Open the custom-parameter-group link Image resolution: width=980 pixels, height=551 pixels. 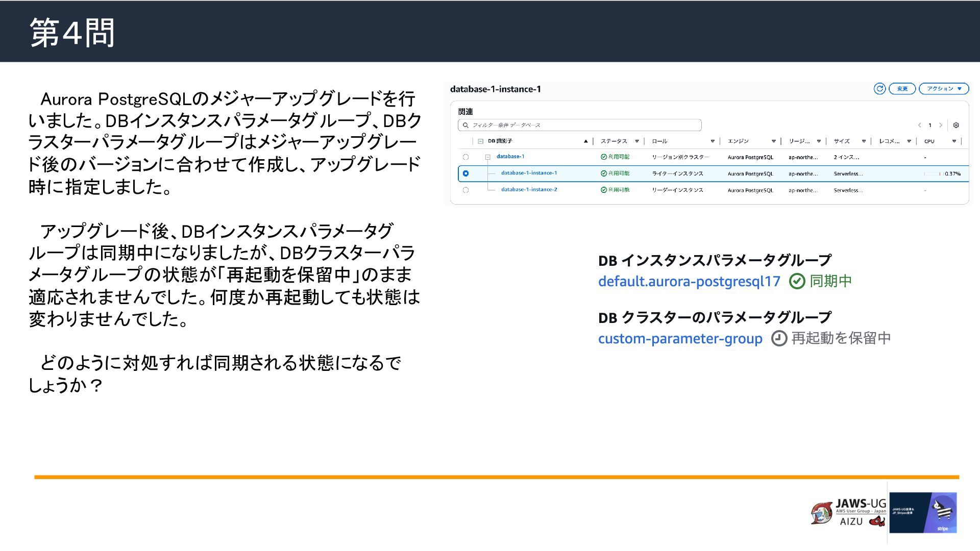point(680,338)
